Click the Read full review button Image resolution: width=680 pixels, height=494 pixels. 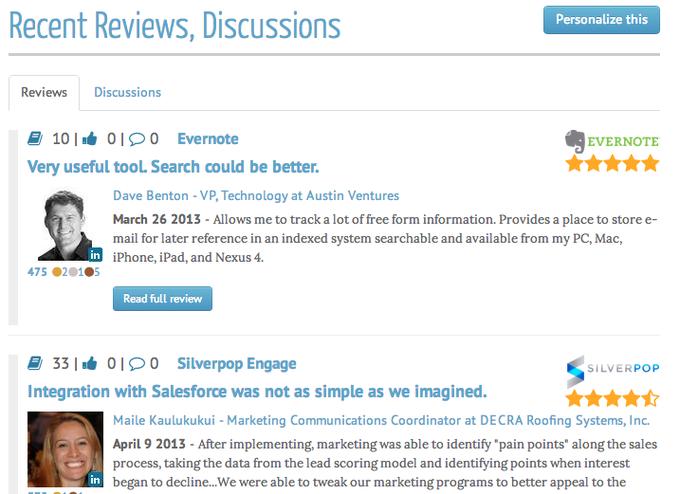(163, 298)
